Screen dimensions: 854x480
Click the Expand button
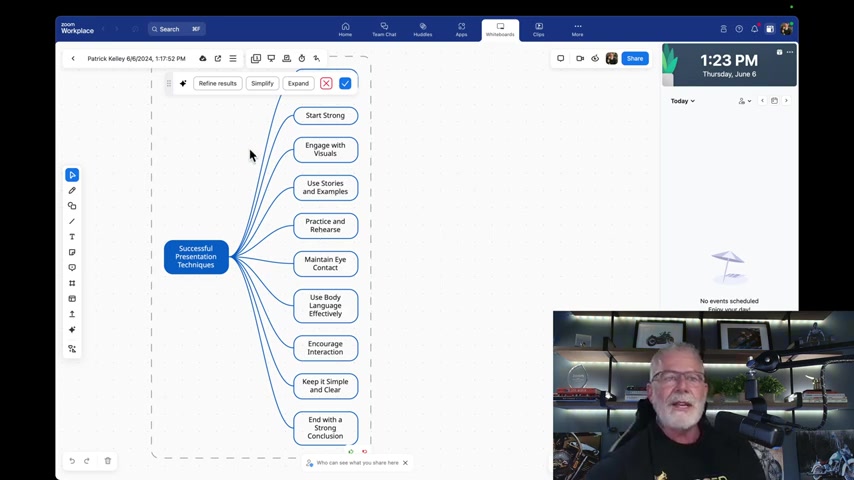pos(298,83)
